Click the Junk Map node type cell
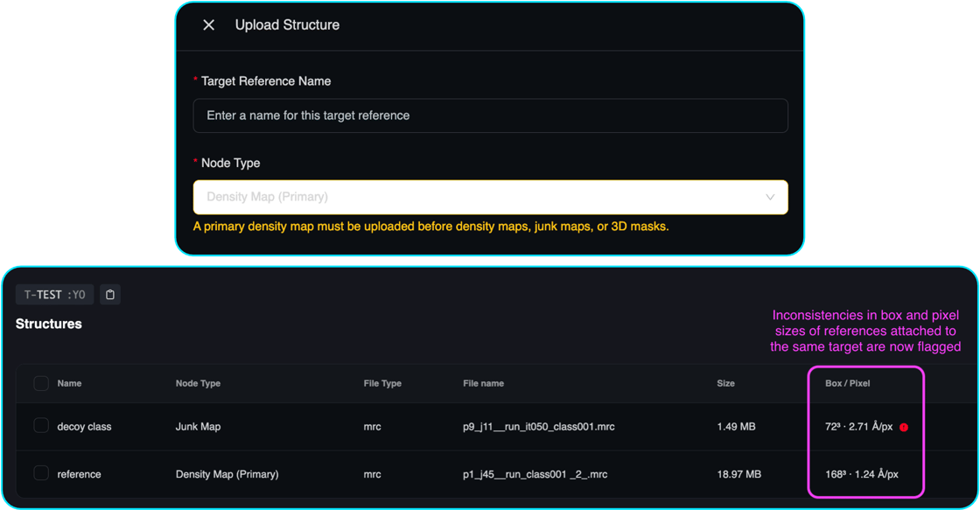 click(x=198, y=427)
